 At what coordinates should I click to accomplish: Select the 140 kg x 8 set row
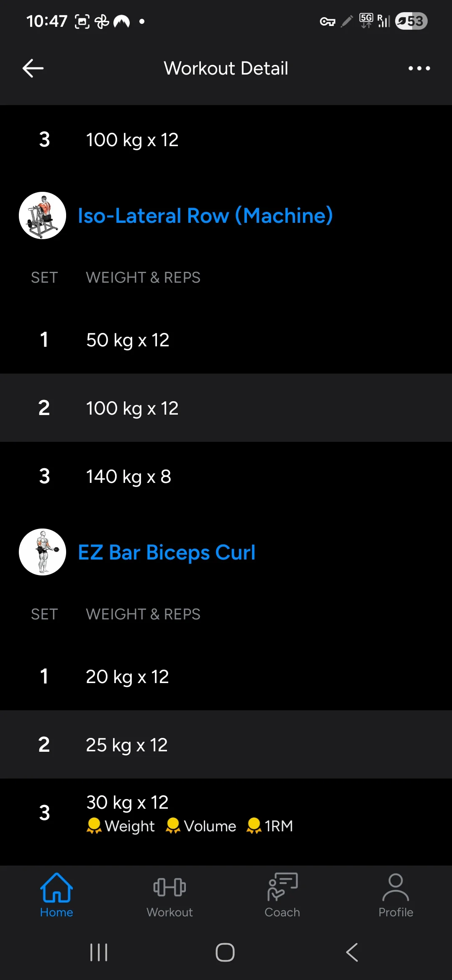point(226,476)
